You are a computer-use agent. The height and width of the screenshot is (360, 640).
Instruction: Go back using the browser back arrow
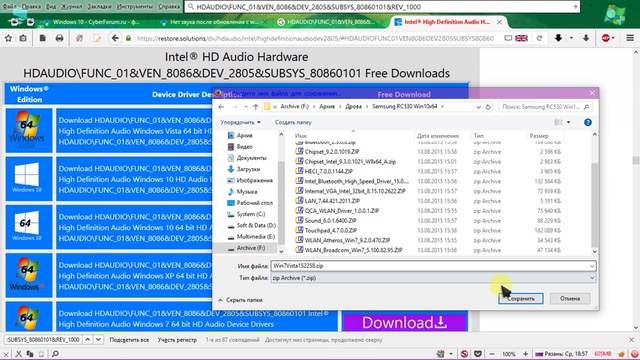click(115, 38)
